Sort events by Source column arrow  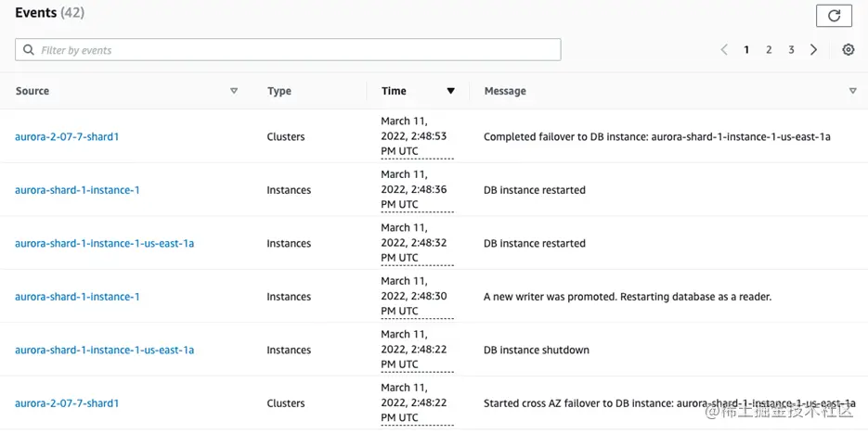pos(234,91)
